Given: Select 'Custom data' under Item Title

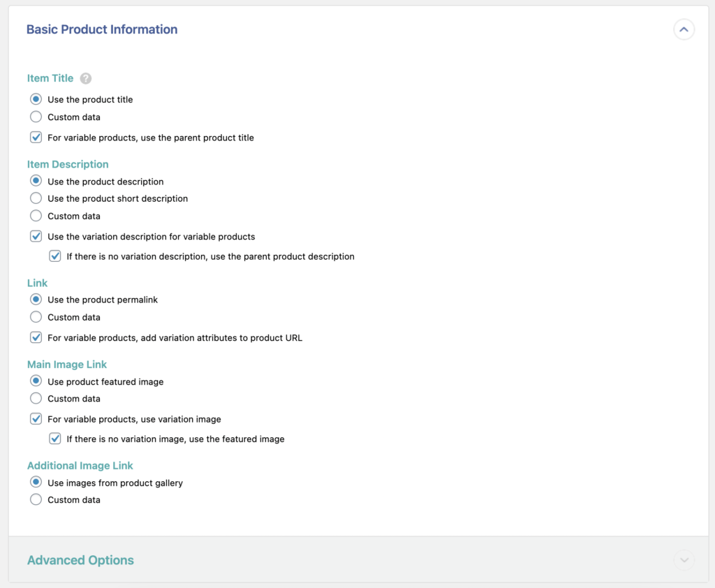Looking at the screenshot, I should pos(36,117).
